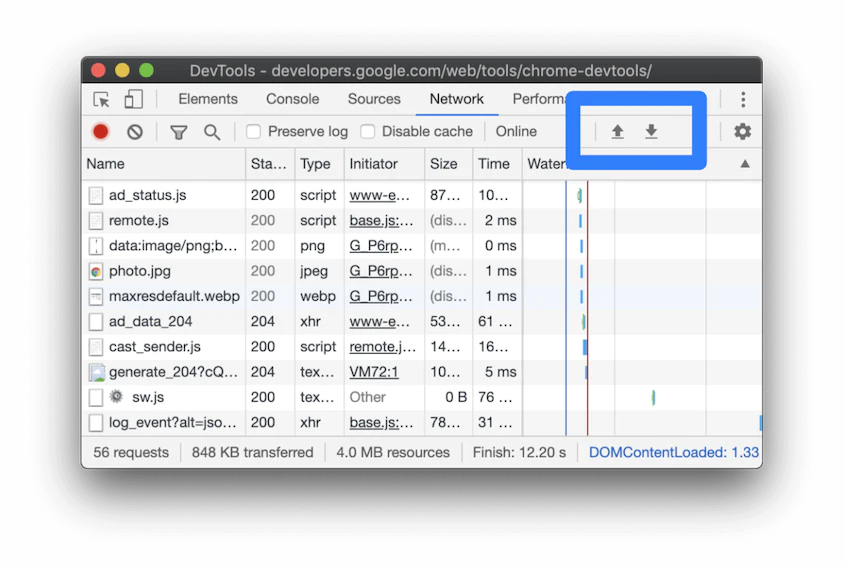
Task: Switch to the Sources tab
Action: pyautogui.click(x=374, y=99)
